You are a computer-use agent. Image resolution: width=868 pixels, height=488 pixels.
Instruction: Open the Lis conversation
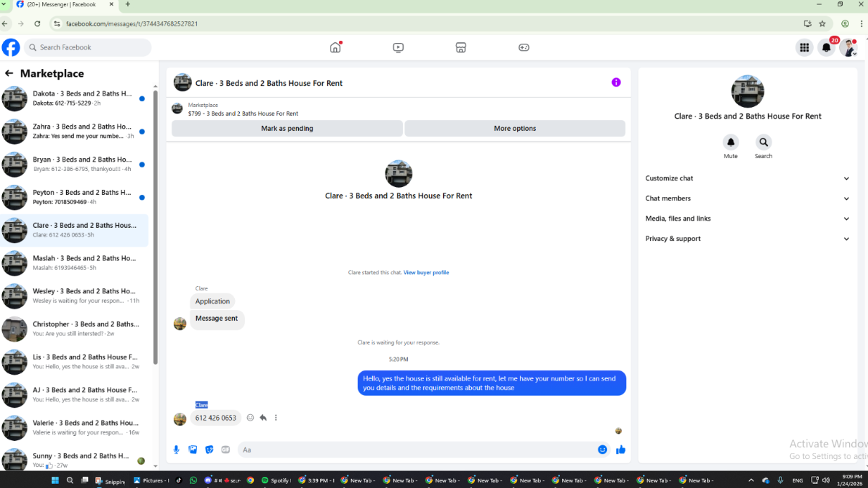click(75, 362)
